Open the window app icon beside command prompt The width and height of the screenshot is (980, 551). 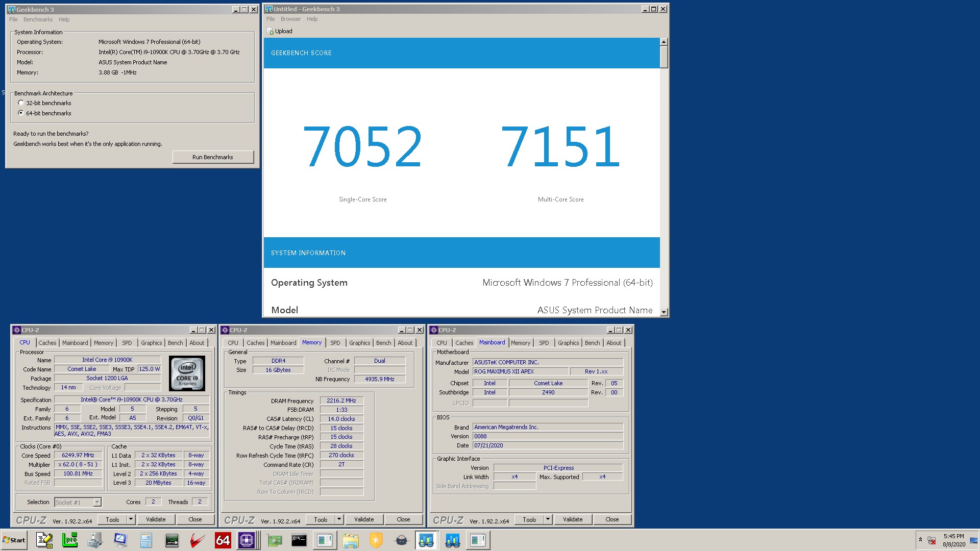(x=325, y=540)
